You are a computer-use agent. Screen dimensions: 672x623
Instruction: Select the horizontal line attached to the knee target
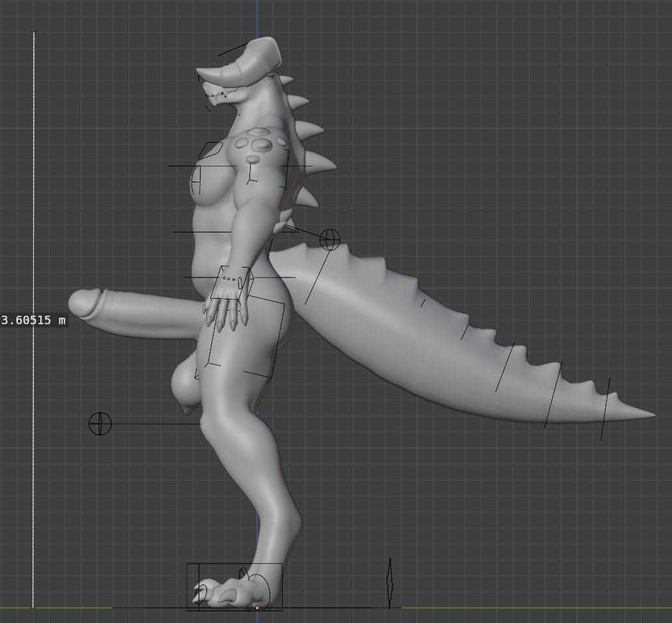[x=156, y=424]
